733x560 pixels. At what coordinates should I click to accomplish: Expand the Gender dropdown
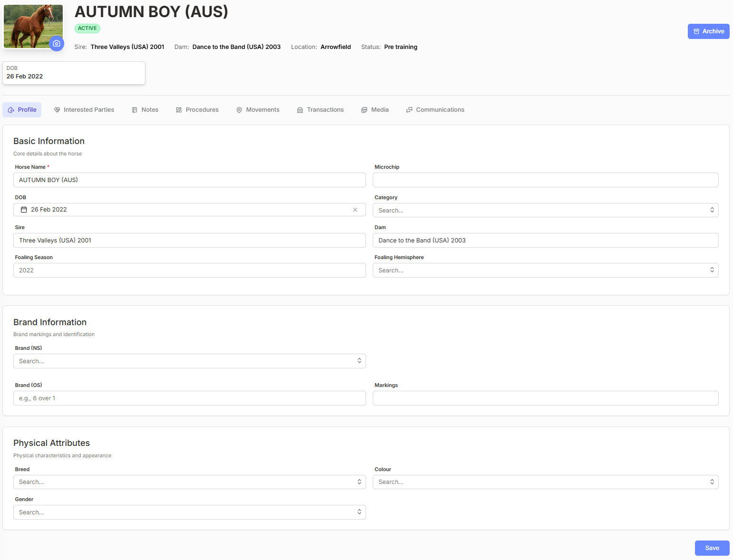(190, 512)
